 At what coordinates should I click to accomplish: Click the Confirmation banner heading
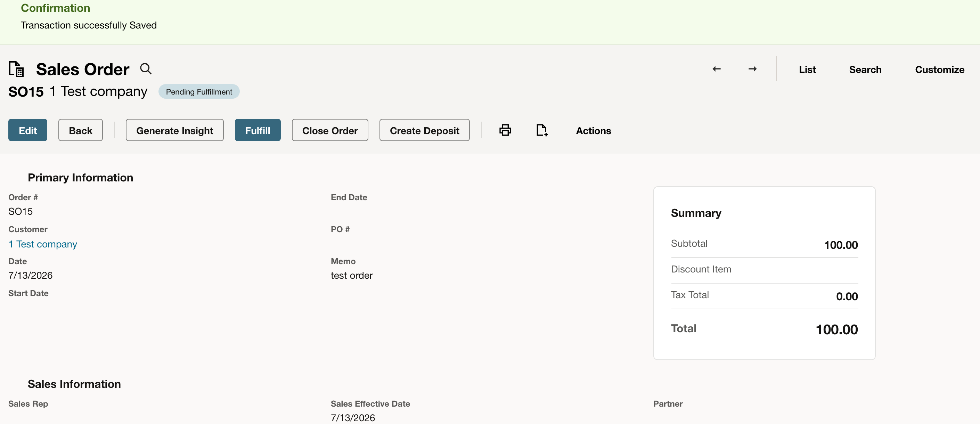55,8
